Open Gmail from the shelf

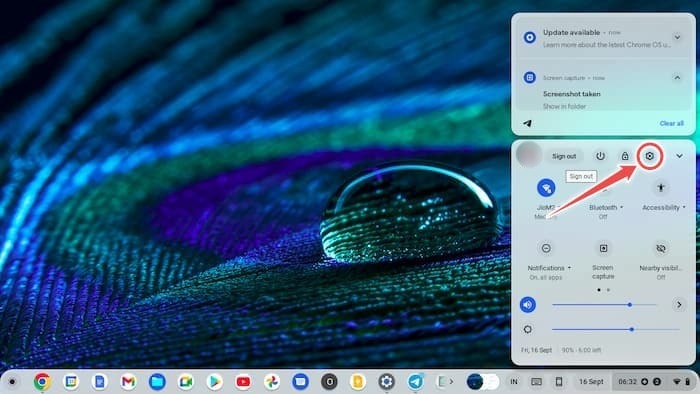point(128,382)
